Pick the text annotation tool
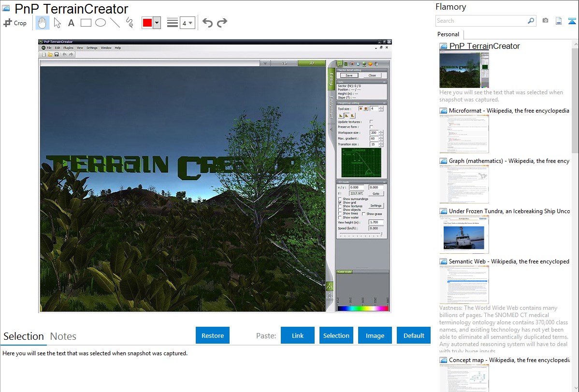579x392 pixels. 71,23
